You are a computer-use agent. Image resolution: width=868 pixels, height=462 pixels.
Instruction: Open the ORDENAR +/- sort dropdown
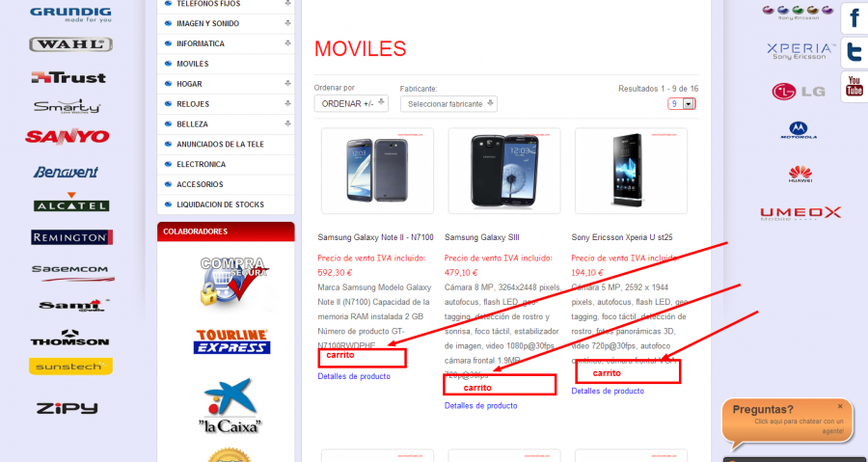pos(351,103)
